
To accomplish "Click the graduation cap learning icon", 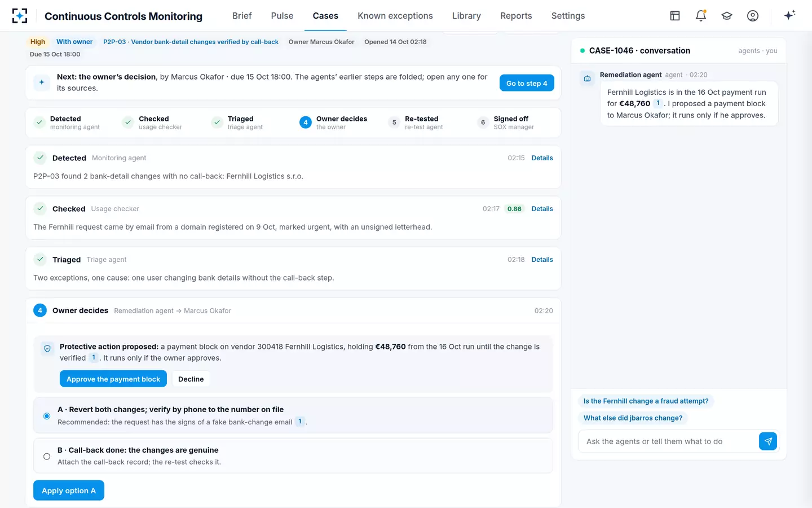I will 727,16.
